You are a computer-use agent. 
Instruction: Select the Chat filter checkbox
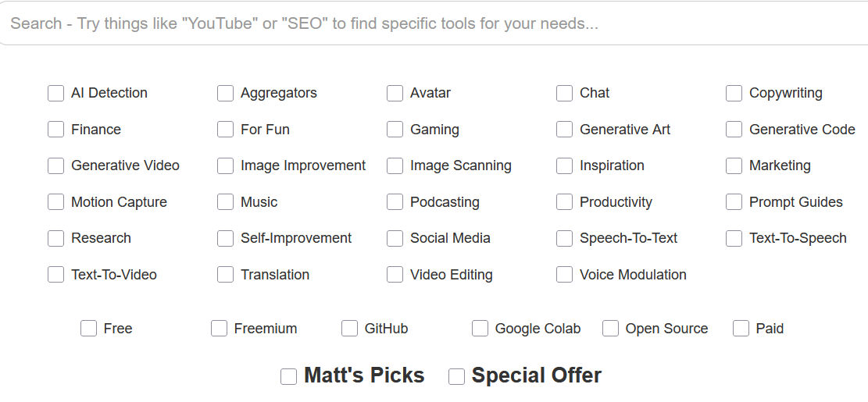click(x=564, y=94)
